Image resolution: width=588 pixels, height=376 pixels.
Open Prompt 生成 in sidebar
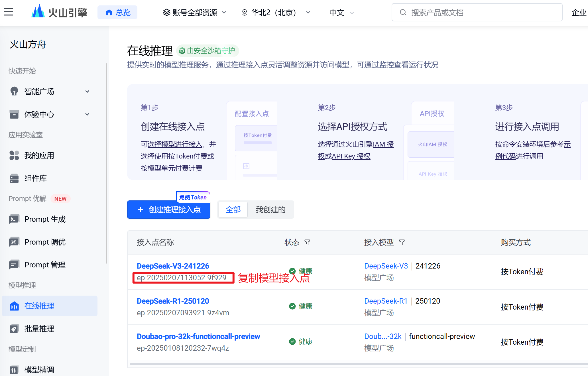[50, 219]
